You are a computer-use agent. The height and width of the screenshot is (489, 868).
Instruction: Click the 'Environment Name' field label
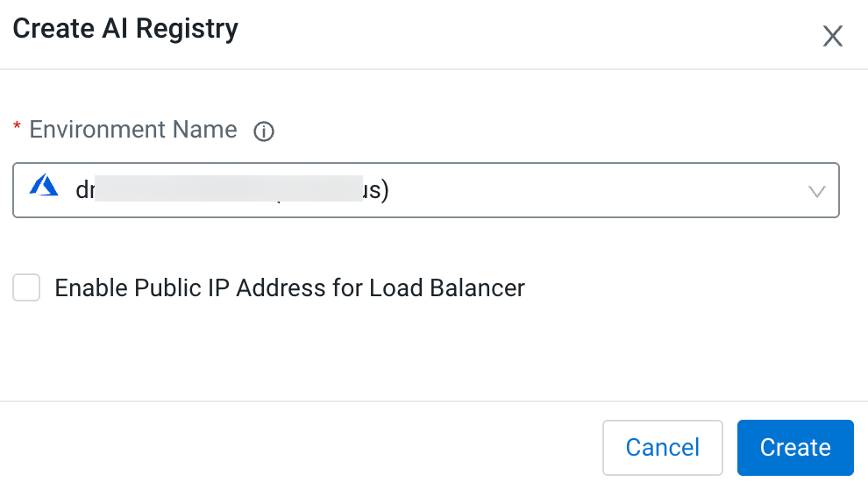coord(133,130)
